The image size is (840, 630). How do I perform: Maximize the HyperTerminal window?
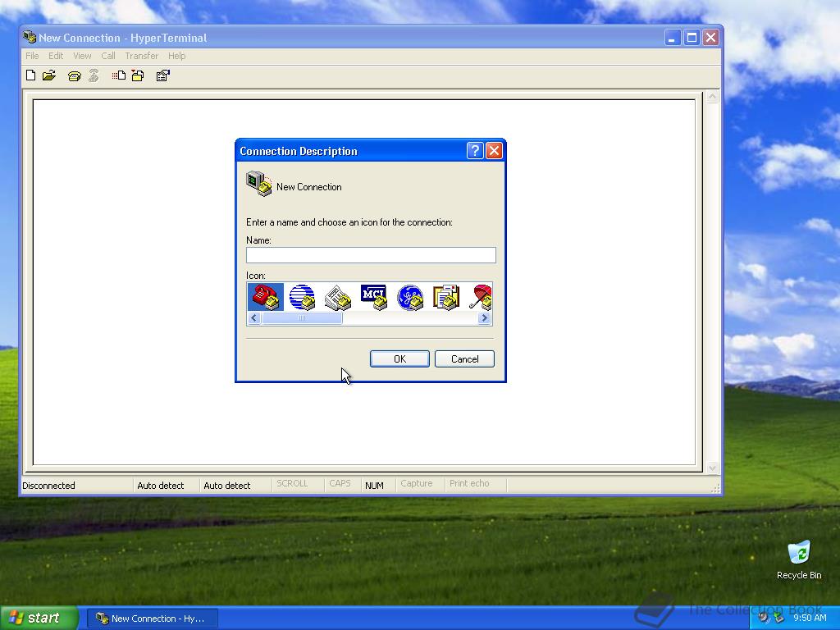coord(692,38)
